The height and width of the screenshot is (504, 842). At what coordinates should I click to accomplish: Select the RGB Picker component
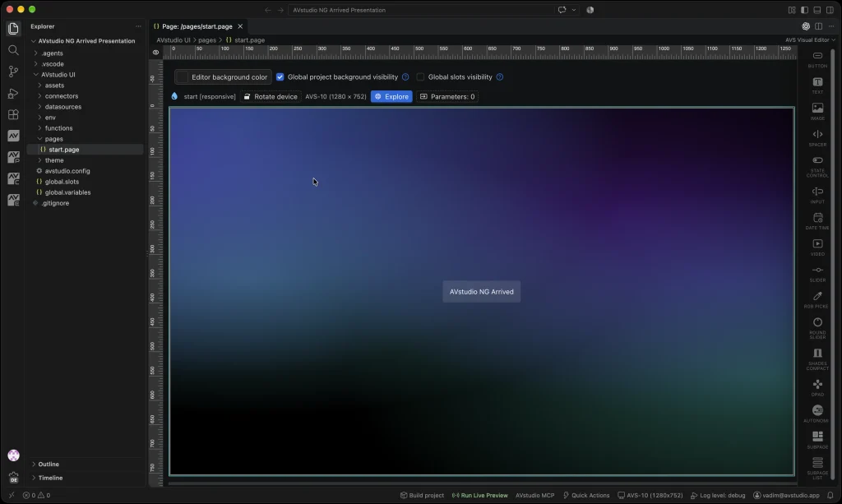click(817, 300)
